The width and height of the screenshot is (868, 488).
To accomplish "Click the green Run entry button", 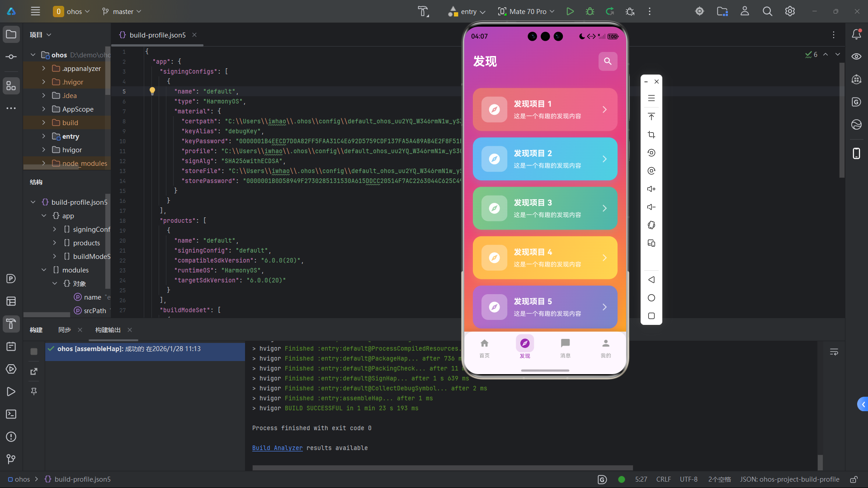I will point(570,11).
